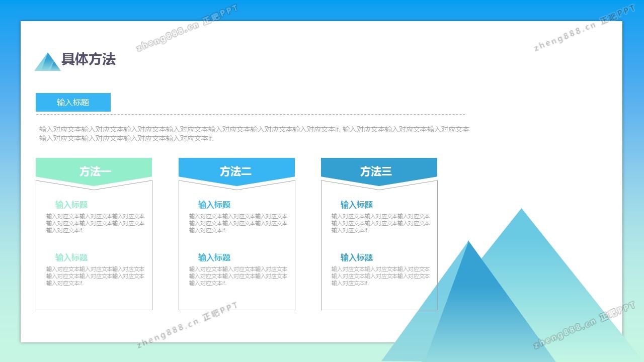
Task: Click the blue 输入标题 label box
Action: tap(73, 102)
